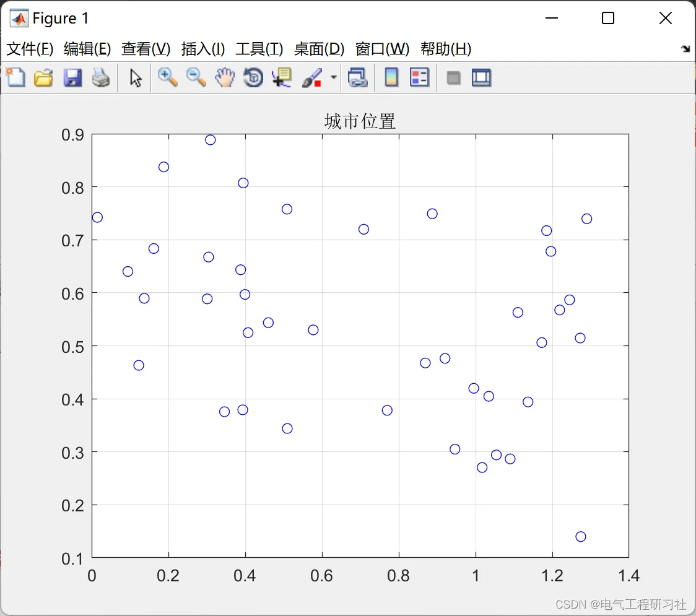Open a file with the folder icon

(43, 77)
